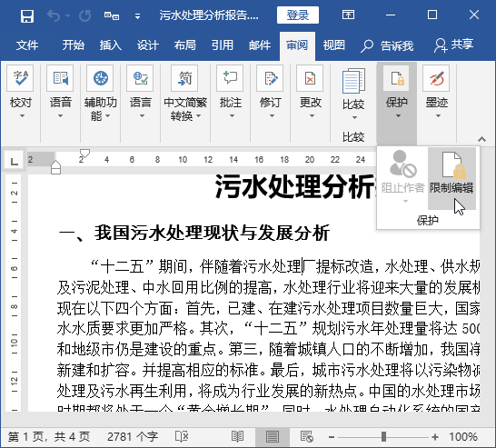This screenshot has height=448, width=496.
Task: Switch to Print Layout view icon
Action: (x=272, y=437)
